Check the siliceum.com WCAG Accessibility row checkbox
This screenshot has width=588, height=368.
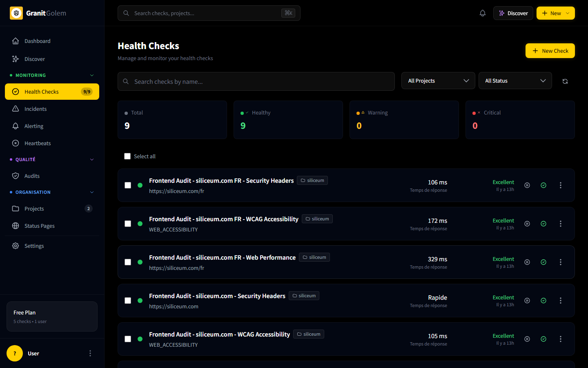tap(128, 339)
